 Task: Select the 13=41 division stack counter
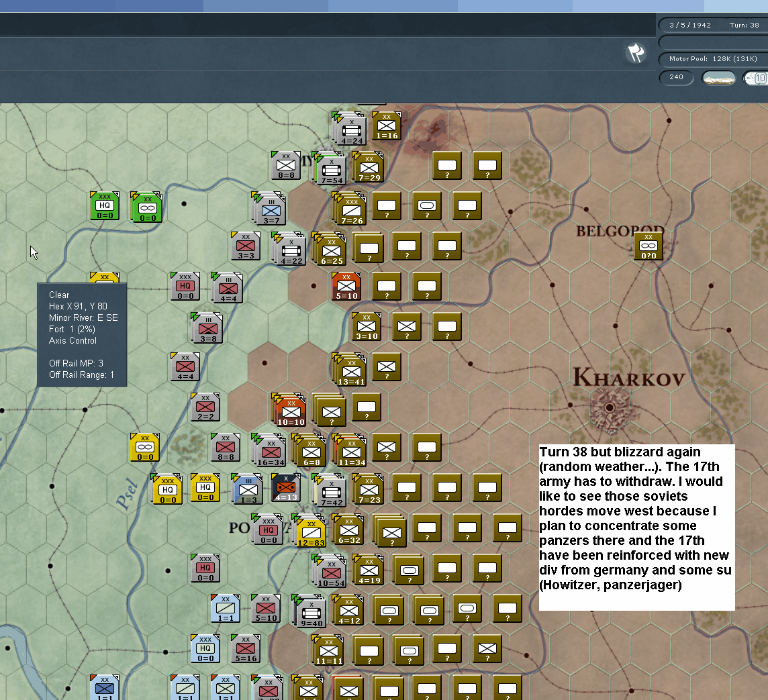pos(350,370)
